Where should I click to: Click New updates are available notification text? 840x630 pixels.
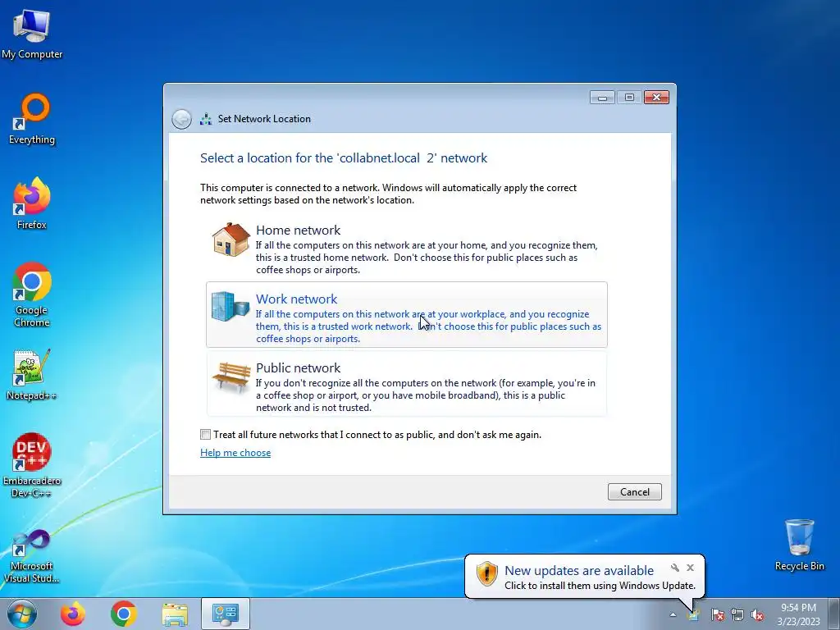pos(579,571)
